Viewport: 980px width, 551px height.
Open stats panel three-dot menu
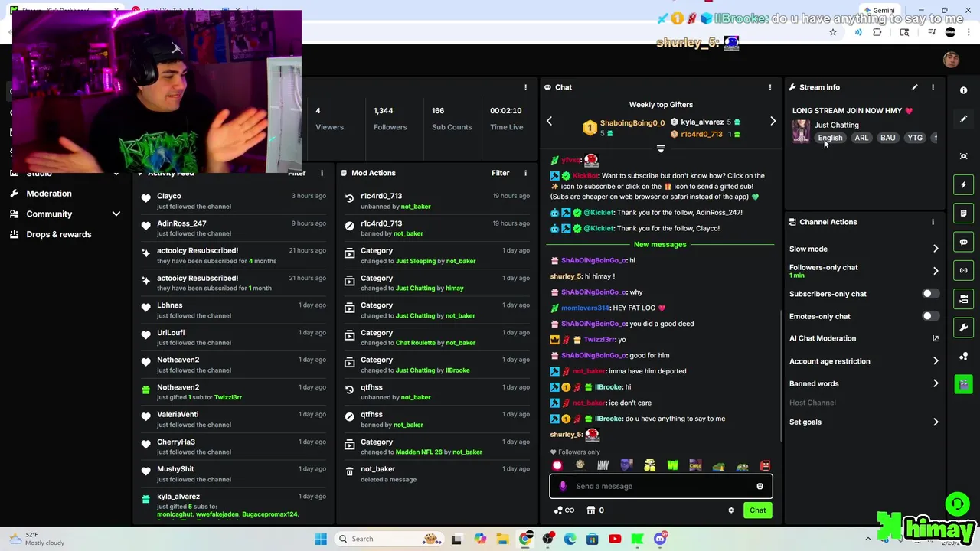pos(525,87)
